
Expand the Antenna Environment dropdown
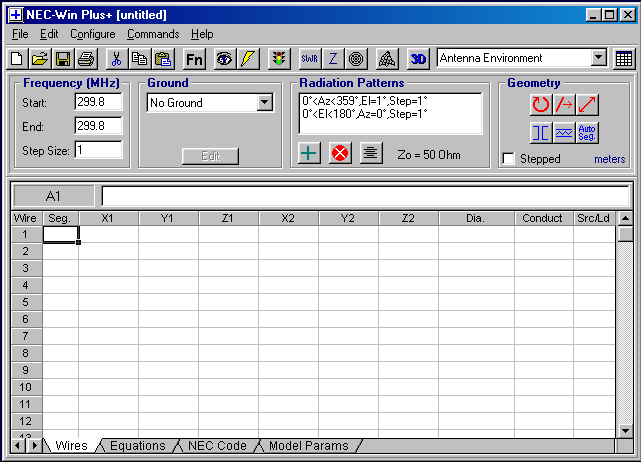pyautogui.click(x=598, y=58)
